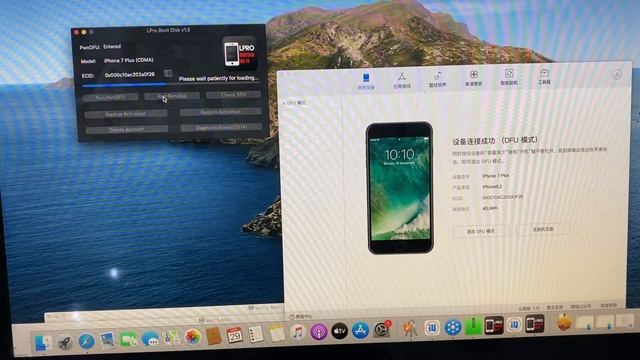Click the Backup Activation button

[x=126, y=114]
